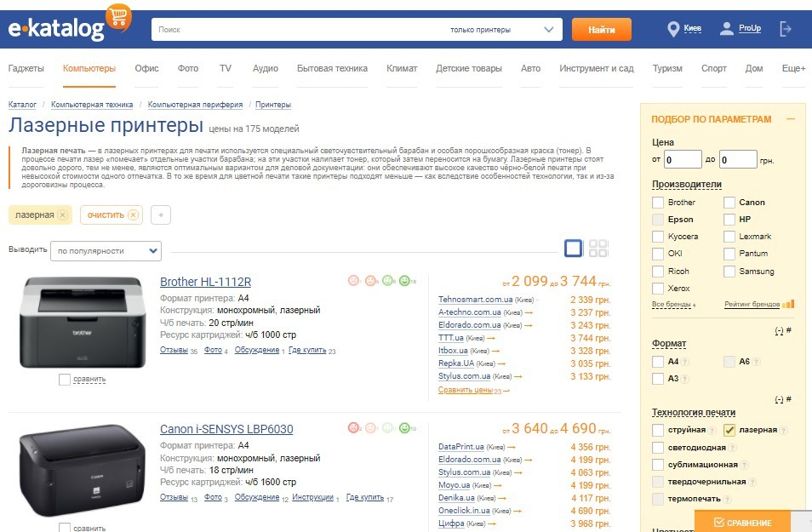Switch to grid view layout
812x532 pixels.
598,249
